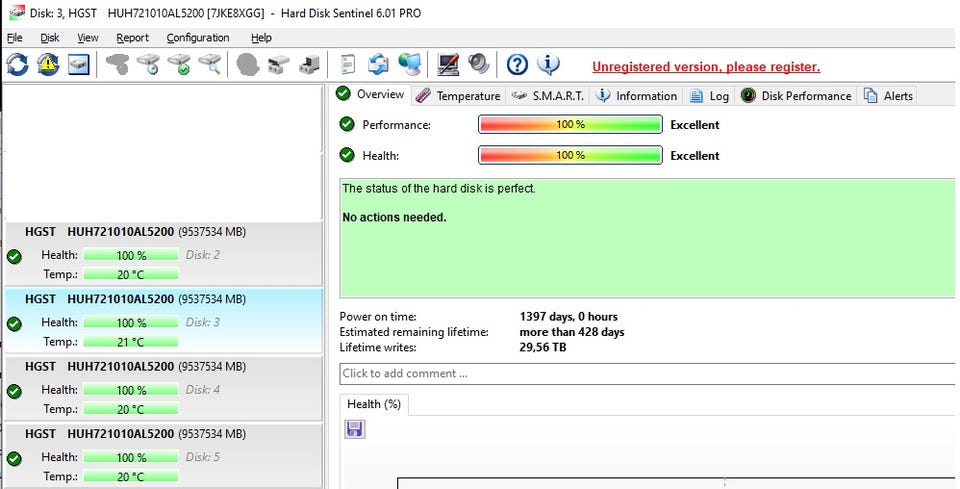
Task: Click the more than 428 days value
Action: tap(572, 332)
